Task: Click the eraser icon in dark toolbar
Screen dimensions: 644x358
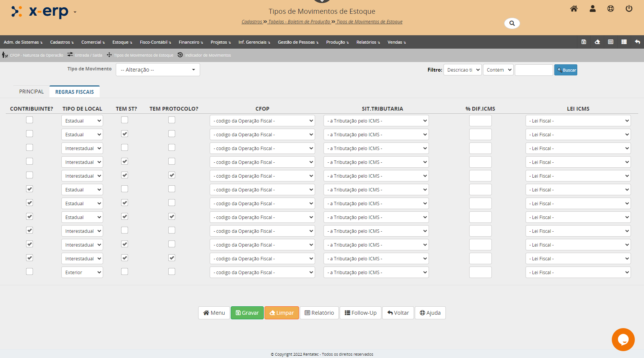Action: pyautogui.click(x=597, y=42)
